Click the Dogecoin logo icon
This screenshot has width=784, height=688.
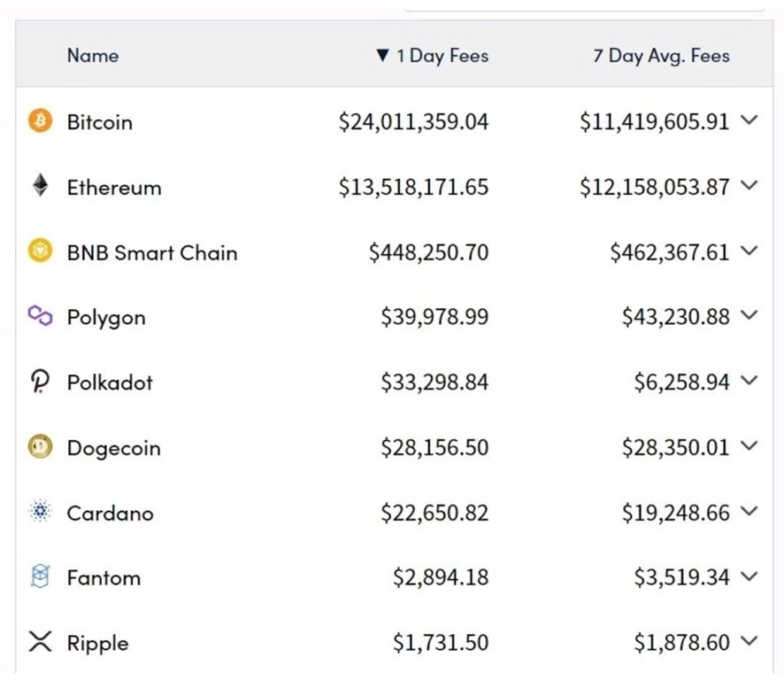[x=40, y=447]
